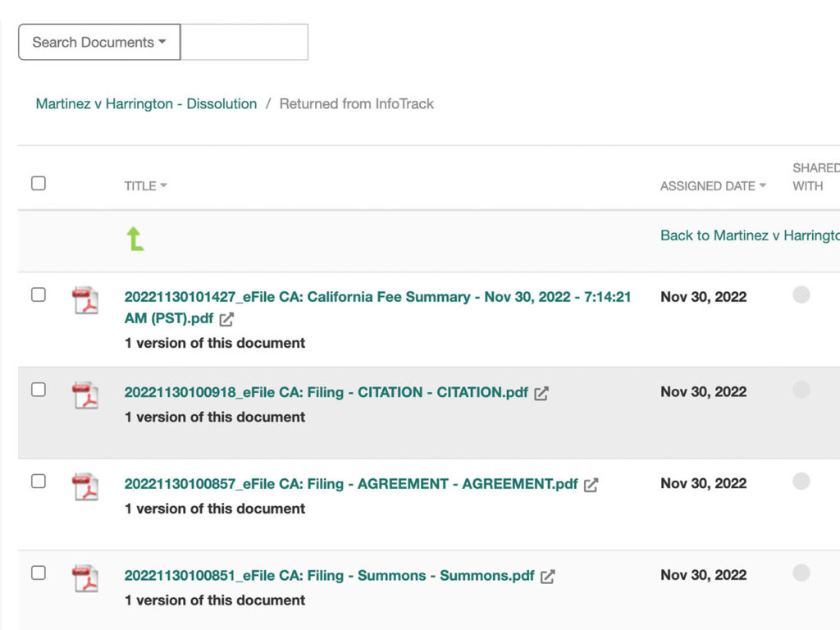Click the search input field

tap(244, 42)
